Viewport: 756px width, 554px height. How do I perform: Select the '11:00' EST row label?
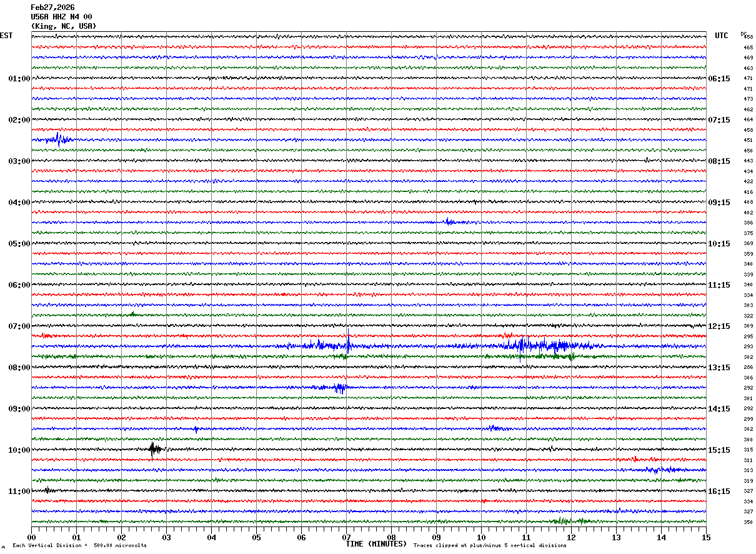pos(19,491)
